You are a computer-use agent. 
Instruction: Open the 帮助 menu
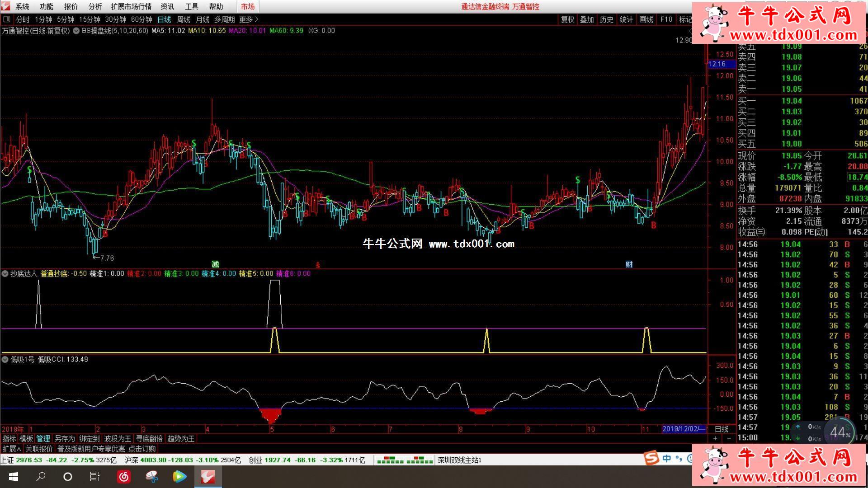216,7
